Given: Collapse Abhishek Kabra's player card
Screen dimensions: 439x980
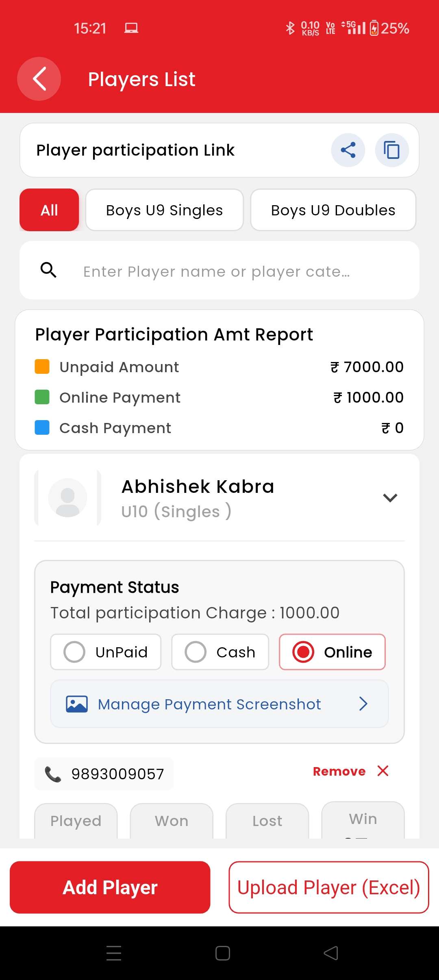Looking at the screenshot, I should (x=390, y=498).
